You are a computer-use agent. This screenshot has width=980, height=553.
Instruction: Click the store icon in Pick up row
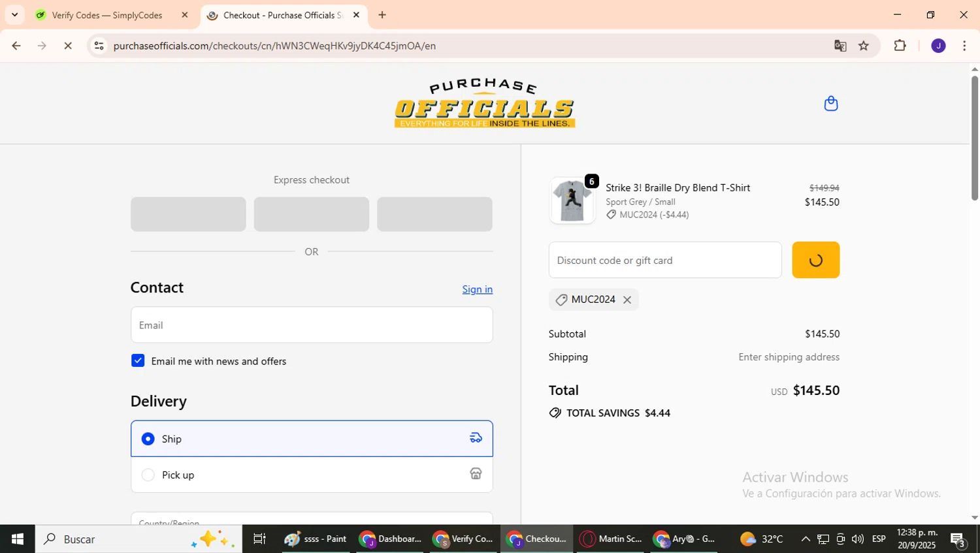[x=476, y=474]
